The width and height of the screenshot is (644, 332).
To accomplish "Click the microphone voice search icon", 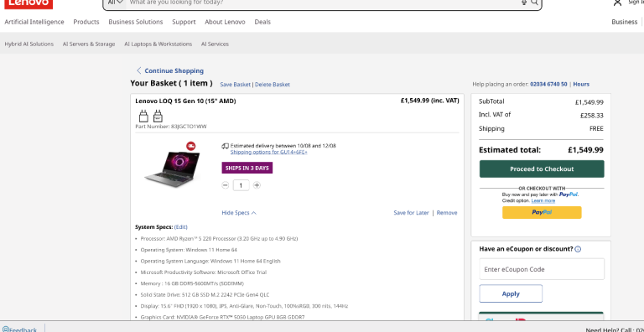I will pos(524,3).
